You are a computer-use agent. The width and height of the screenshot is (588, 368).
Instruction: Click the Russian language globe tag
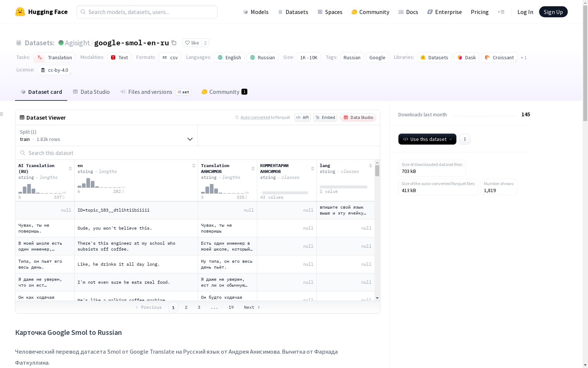tap(262, 57)
